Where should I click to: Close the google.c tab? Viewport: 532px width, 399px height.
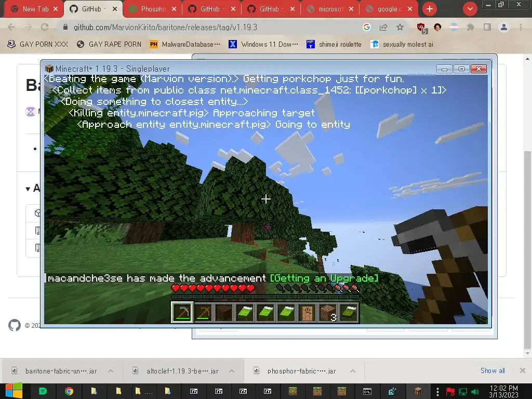pos(410,9)
